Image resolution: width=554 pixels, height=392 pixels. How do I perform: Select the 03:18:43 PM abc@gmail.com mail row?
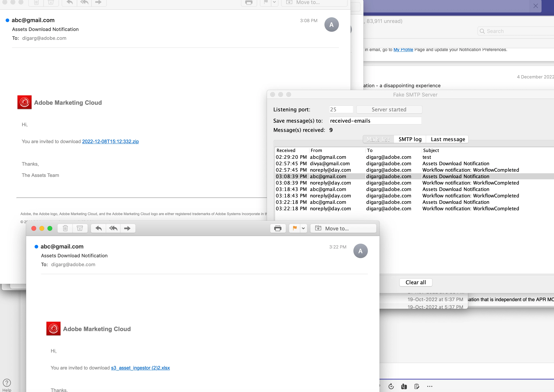[328, 189]
